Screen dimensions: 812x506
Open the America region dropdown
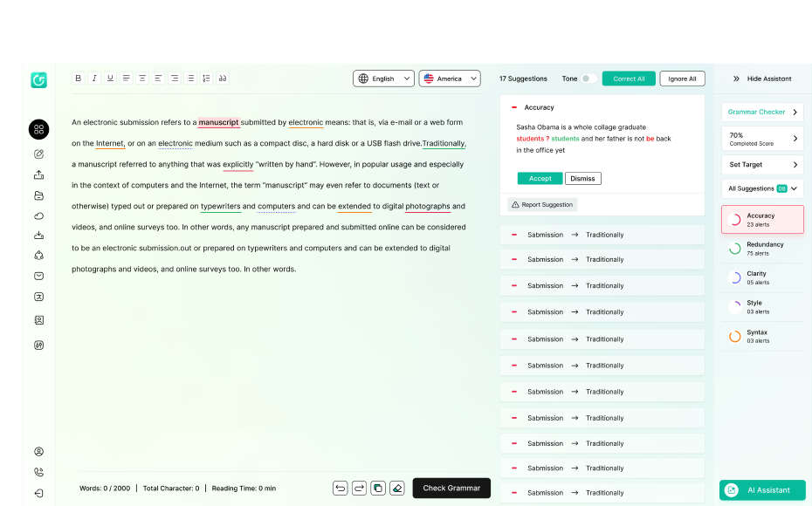coord(450,79)
